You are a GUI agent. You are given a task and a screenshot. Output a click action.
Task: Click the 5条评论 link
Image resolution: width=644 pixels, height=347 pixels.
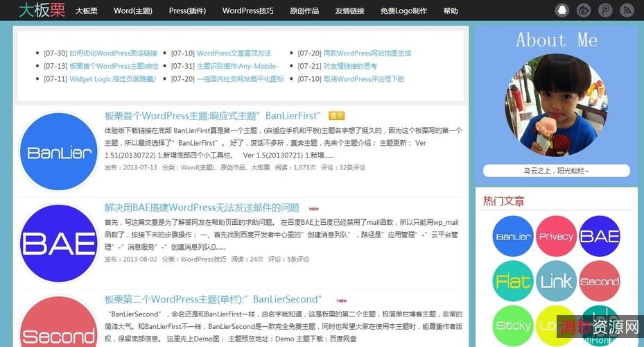[x=298, y=259]
